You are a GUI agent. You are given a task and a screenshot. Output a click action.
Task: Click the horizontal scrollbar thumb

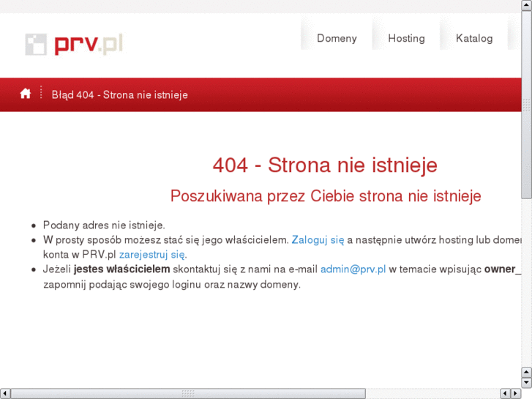pos(188,394)
